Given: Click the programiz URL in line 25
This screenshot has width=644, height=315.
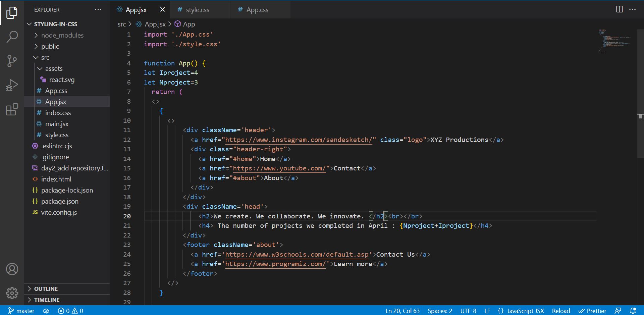Looking at the screenshot, I should click(275, 264).
